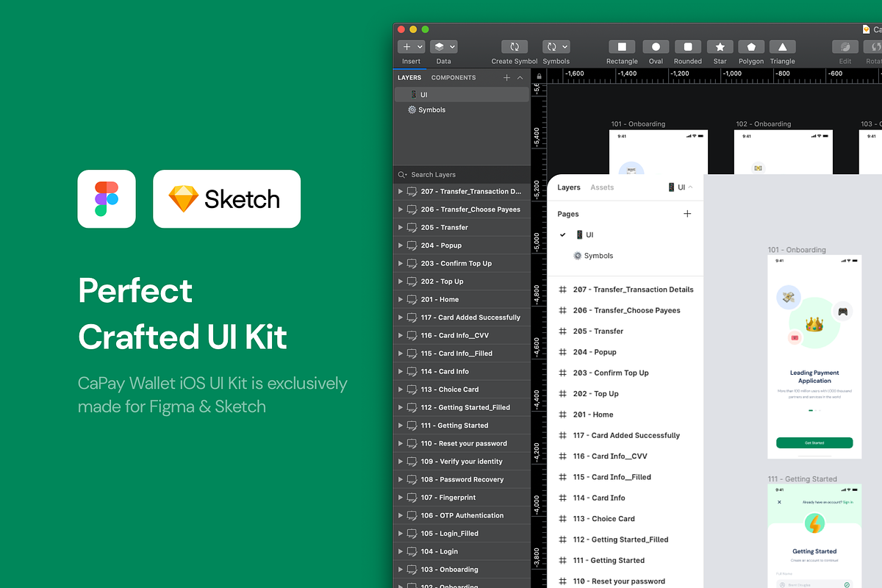Open the Insert tool in Sketch toolbar

pos(411,46)
